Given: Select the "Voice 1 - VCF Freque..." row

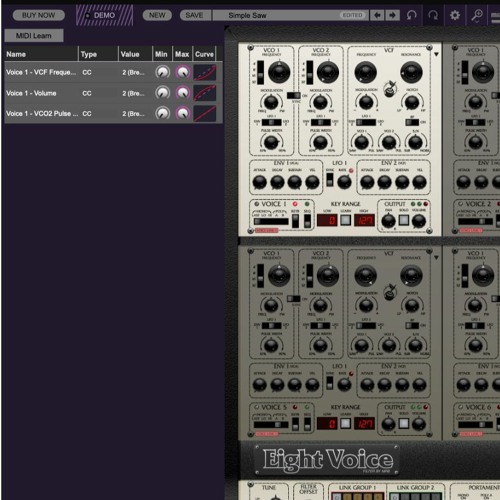Looking at the screenshot, I should tap(113, 72).
